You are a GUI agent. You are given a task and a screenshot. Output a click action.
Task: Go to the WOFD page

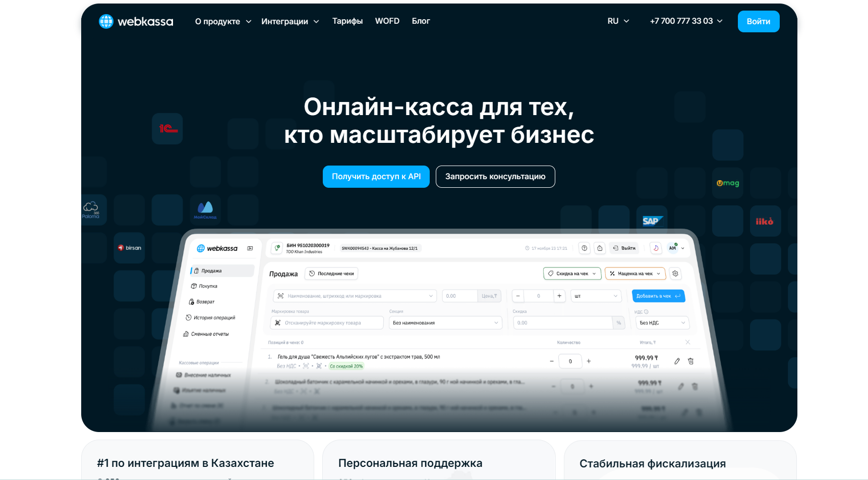(387, 21)
